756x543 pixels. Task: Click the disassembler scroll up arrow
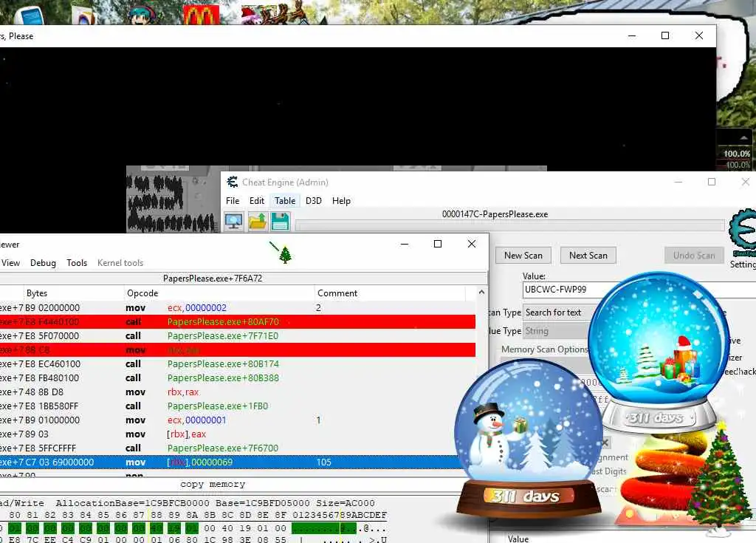point(481,293)
